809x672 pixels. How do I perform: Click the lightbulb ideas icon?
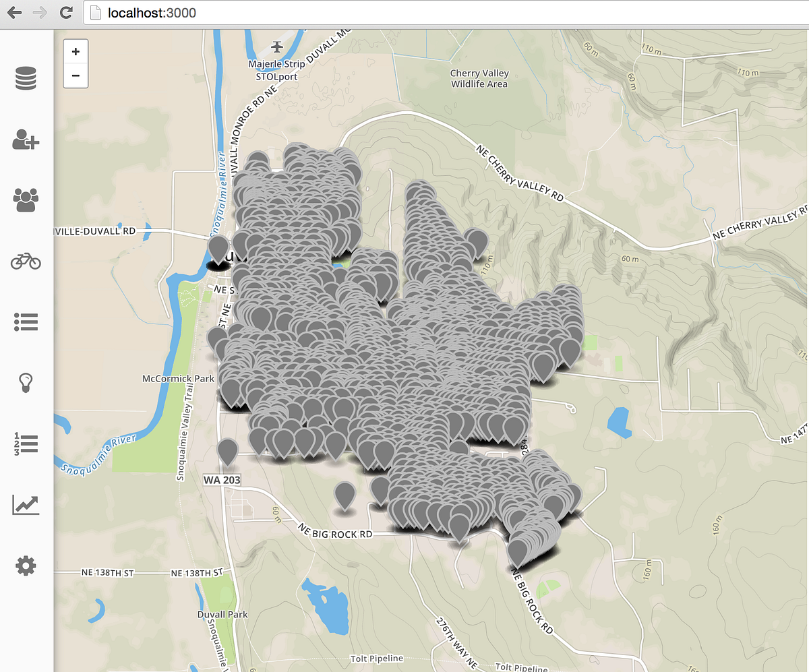click(26, 383)
